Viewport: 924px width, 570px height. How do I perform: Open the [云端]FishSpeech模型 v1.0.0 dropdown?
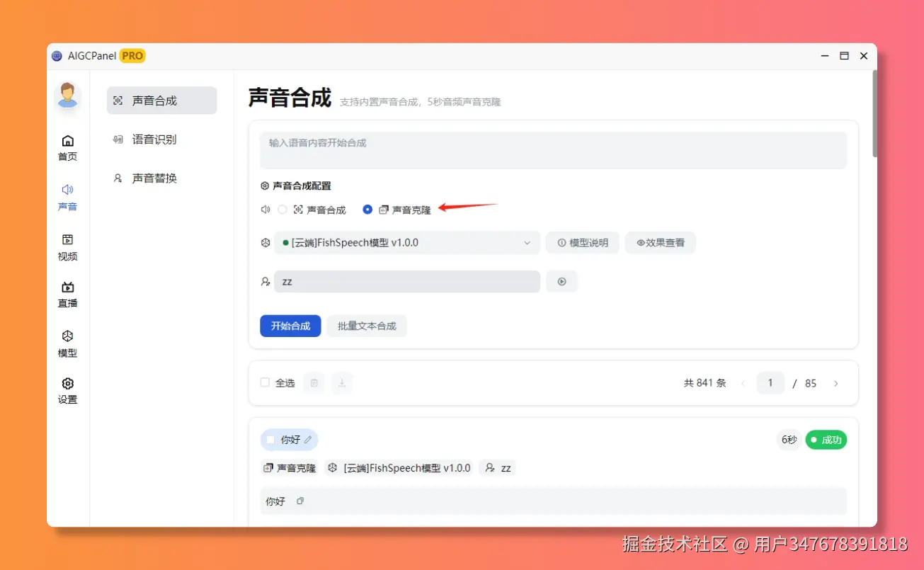coord(407,243)
